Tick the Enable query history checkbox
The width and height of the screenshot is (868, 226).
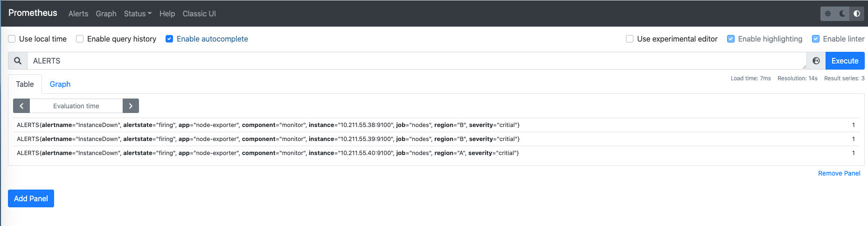[x=80, y=39]
